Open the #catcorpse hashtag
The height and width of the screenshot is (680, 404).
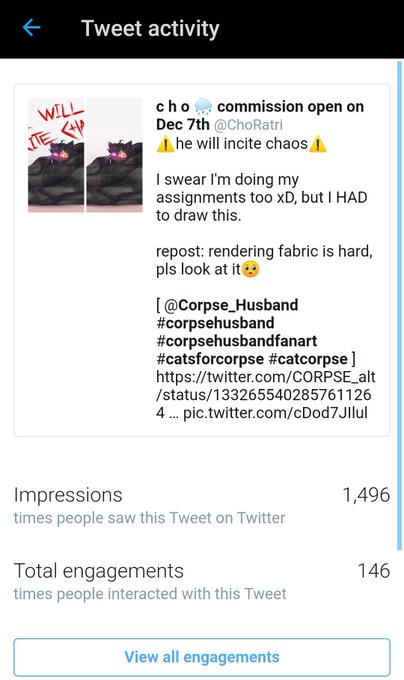308,359
